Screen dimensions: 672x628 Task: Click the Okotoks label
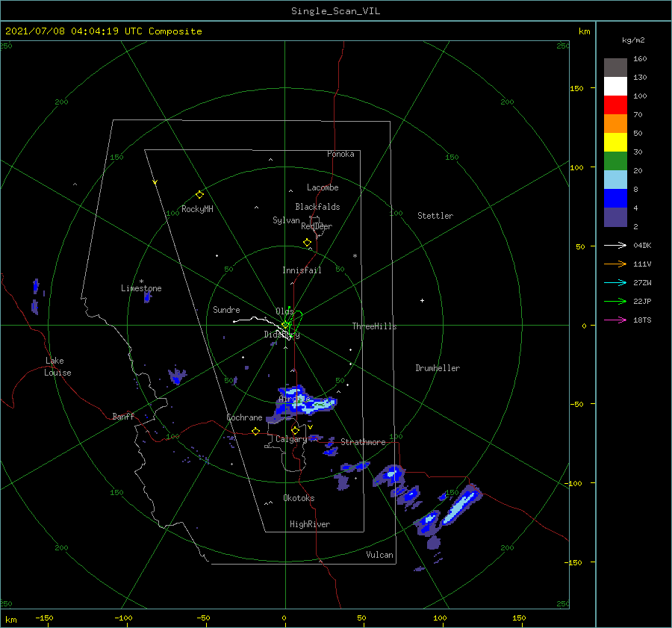[299, 497]
